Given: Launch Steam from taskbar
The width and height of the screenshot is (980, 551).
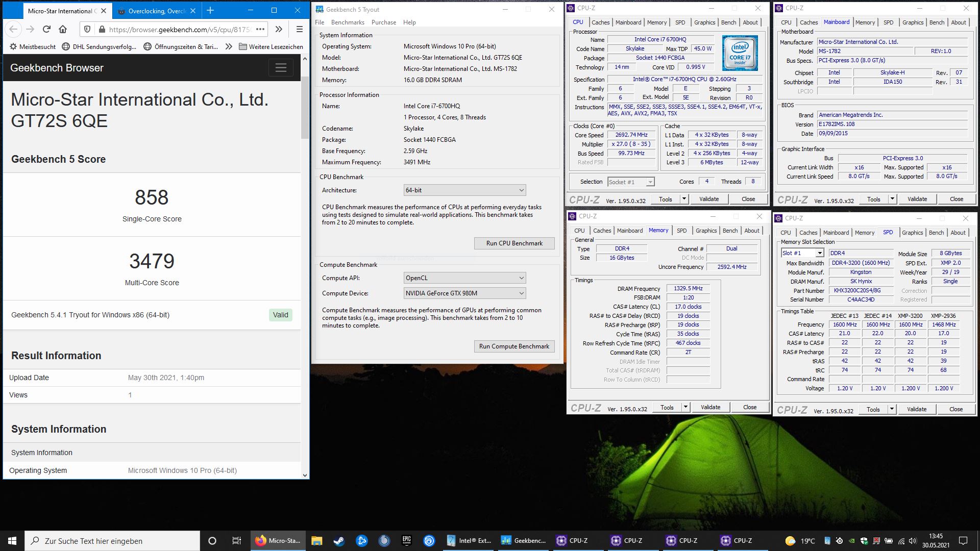Looking at the screenshot, I should (339, 541).
